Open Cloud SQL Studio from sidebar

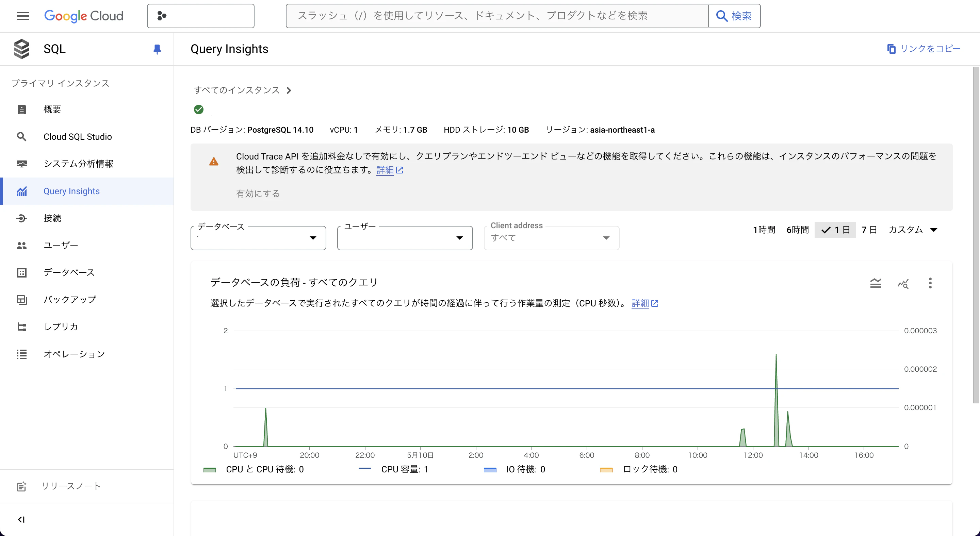pos(87,137)
